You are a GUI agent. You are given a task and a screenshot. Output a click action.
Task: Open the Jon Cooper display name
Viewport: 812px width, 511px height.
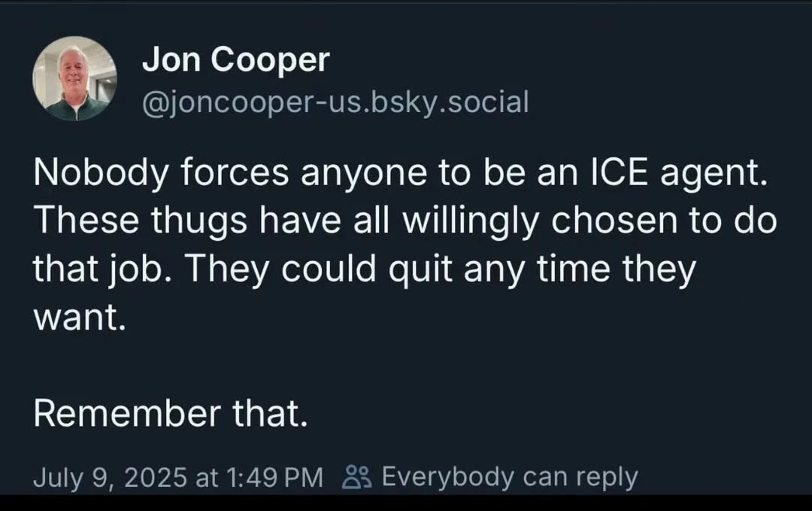235,60
